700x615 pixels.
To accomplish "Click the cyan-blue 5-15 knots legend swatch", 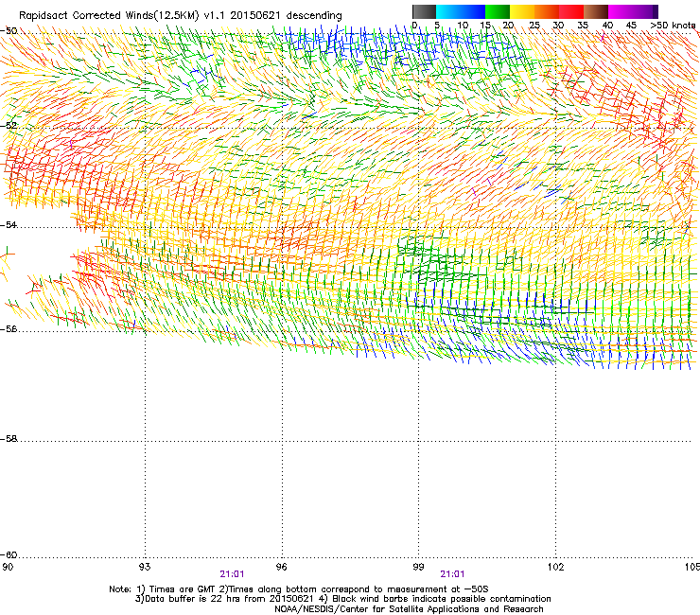I will pyautogui.click(x=461, y=11).
